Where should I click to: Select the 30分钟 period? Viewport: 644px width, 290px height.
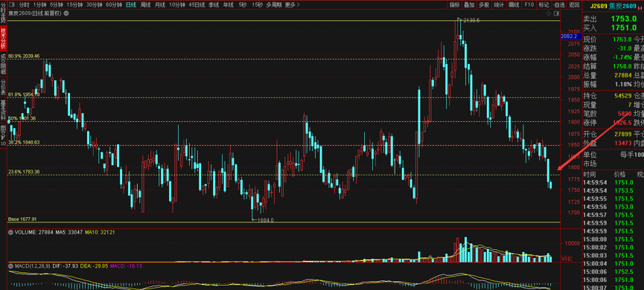(x=94, y=5)
